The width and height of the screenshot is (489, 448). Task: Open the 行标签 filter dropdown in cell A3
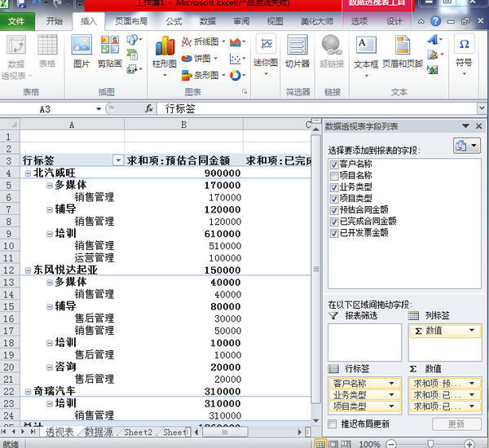point(118,161)
